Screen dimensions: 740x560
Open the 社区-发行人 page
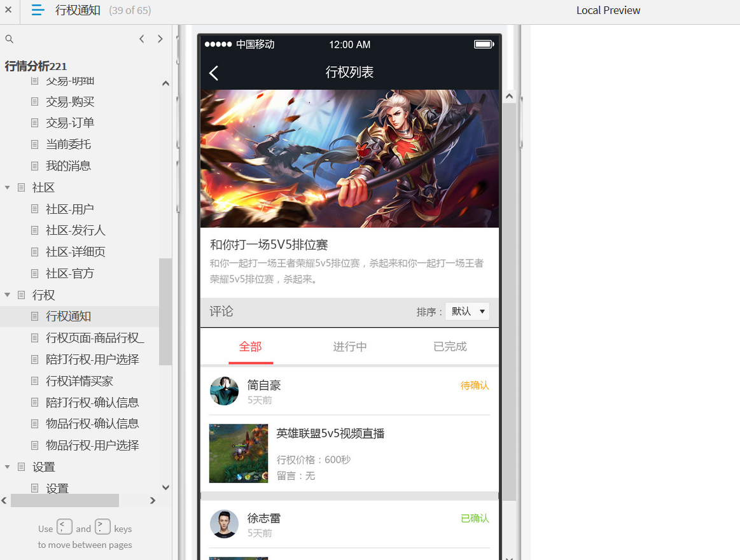tap(76, 230)
